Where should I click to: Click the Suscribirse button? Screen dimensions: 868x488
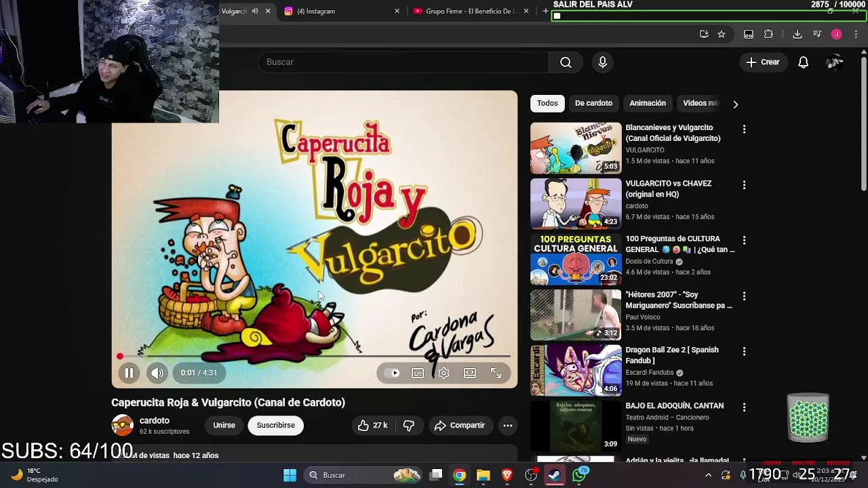click(x=276, y=425)
